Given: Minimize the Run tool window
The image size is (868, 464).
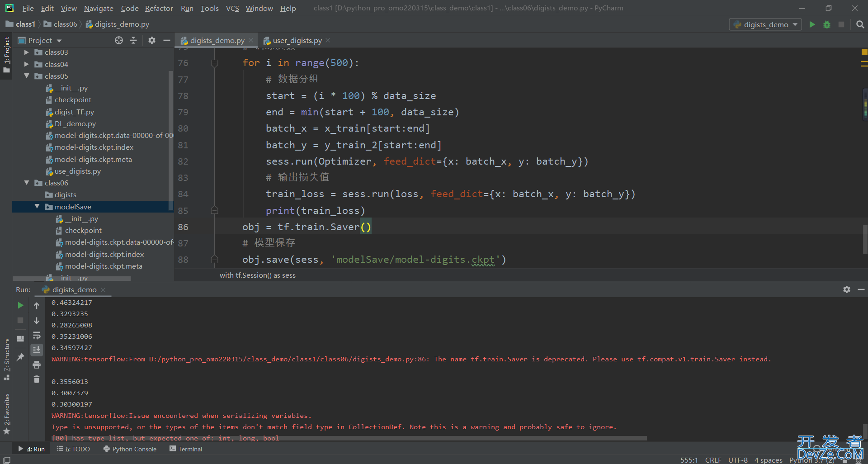Looking at the screenshot, I should click(x=861, y=289).
